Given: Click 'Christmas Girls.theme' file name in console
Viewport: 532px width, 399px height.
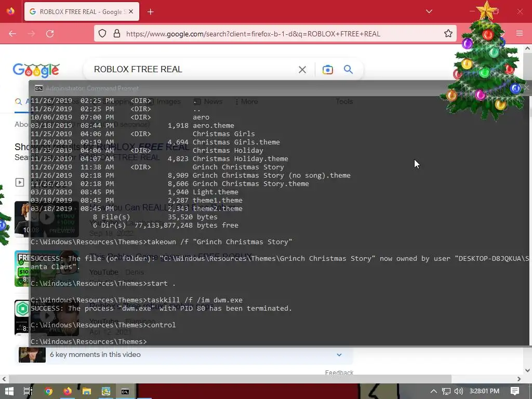Looking at the screenshot, I should (236, 142).
